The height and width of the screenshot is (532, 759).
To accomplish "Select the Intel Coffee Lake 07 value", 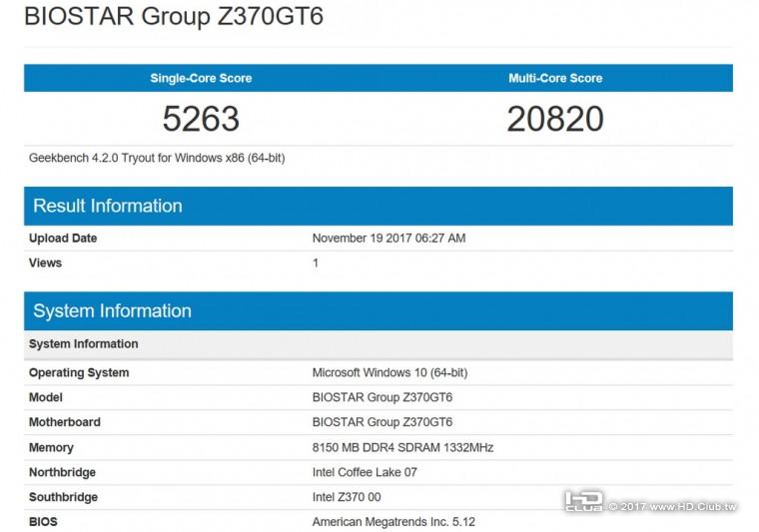I will point(365,472).
